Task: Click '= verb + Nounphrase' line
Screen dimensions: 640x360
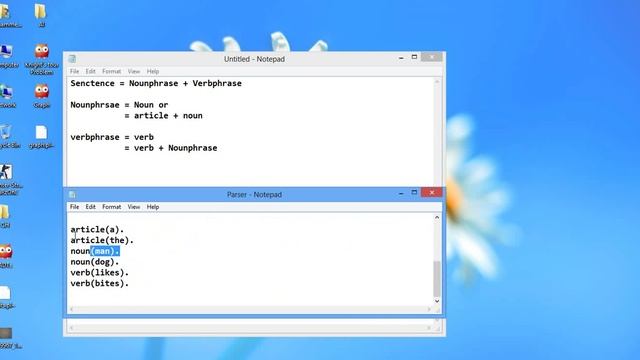Action: pos(171,148)
